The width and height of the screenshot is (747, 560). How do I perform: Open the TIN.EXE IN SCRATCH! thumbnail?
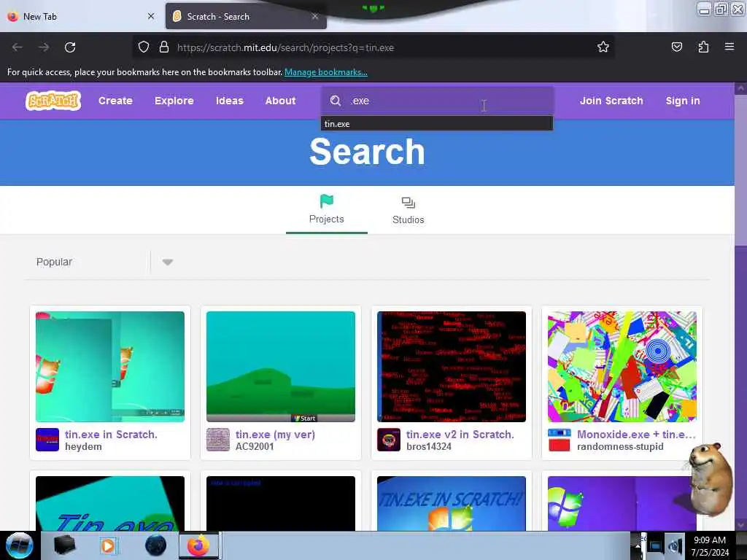[x=452, y=503]
